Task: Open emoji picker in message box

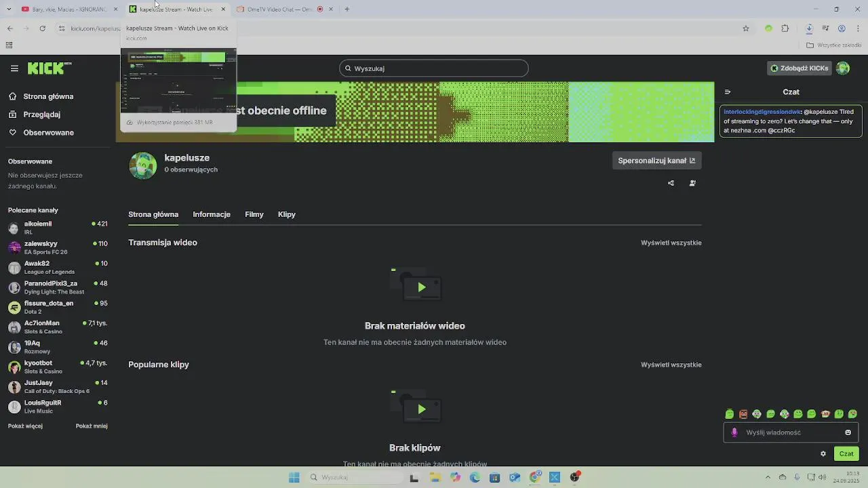Action: (848, 432)
